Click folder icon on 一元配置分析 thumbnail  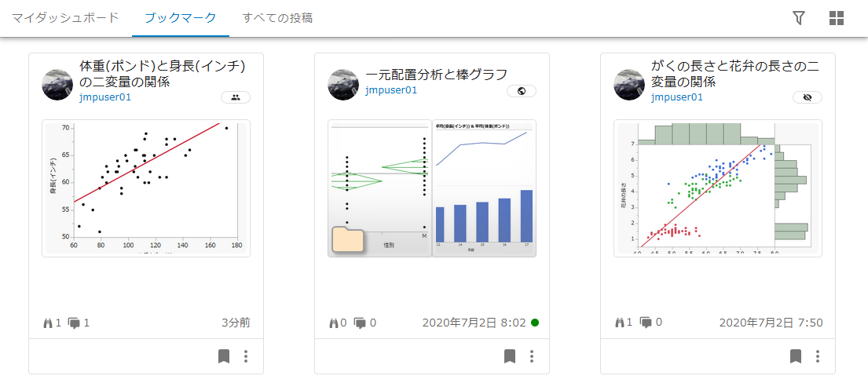pyautogui.click(x=348, y=239)
